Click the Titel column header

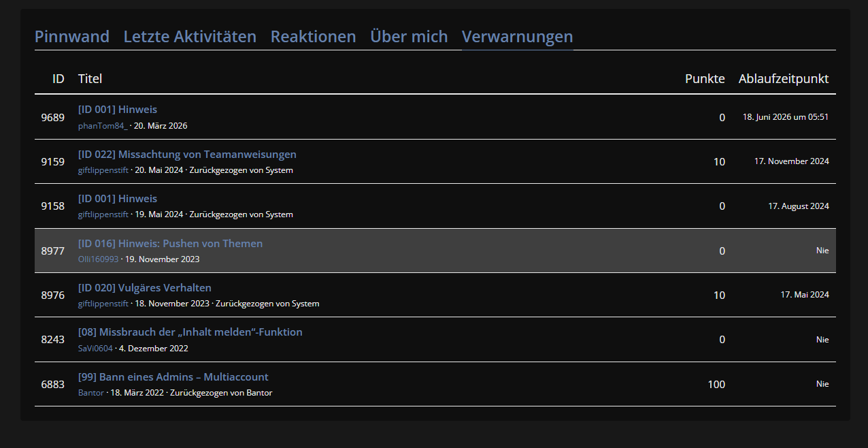[90, 78]
